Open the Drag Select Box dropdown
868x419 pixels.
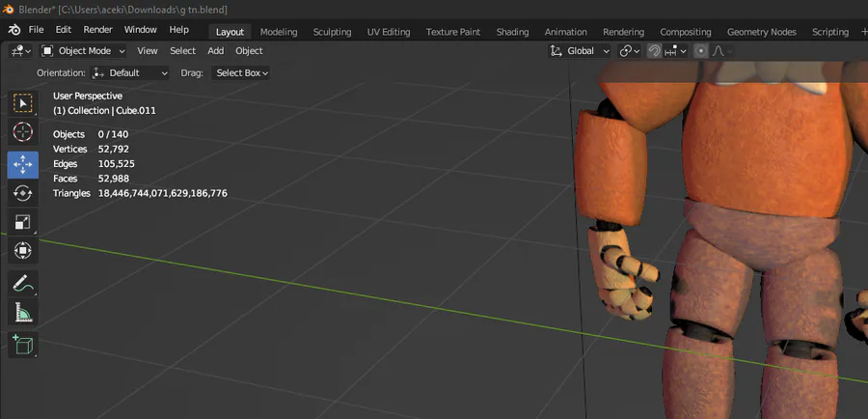point(240,73)
